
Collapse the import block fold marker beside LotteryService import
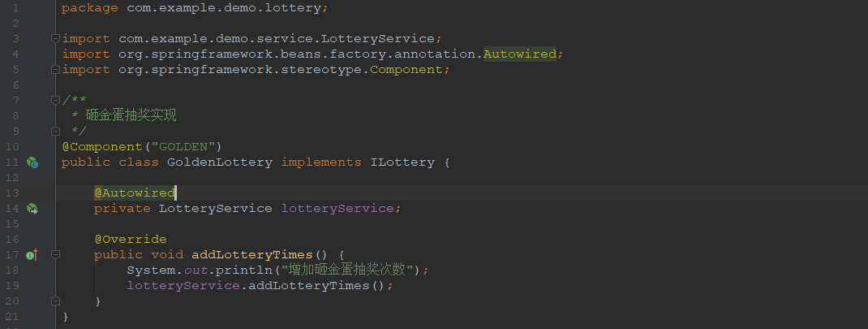pos(55,38)
